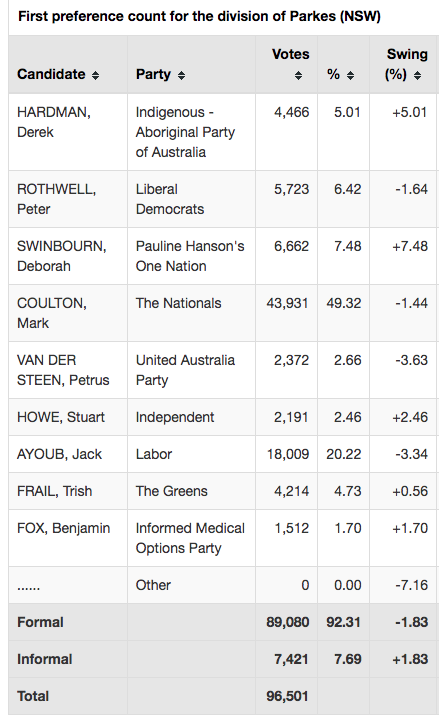
Task: Click FRAIL, Trish The Greens row
Action: 222,491
